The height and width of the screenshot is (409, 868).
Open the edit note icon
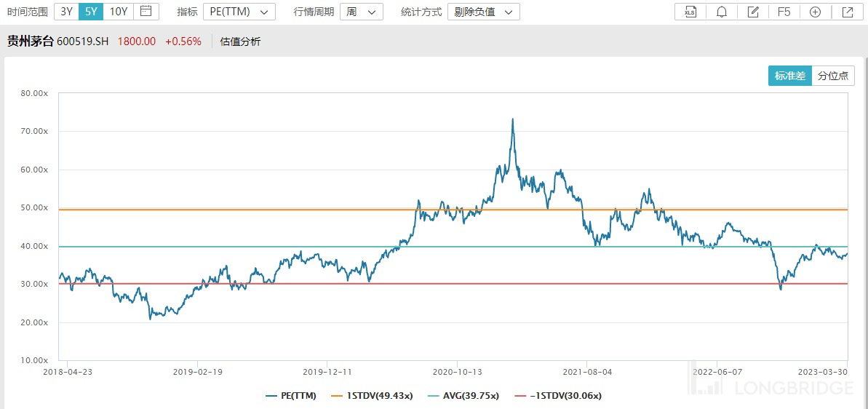(753, 12)
